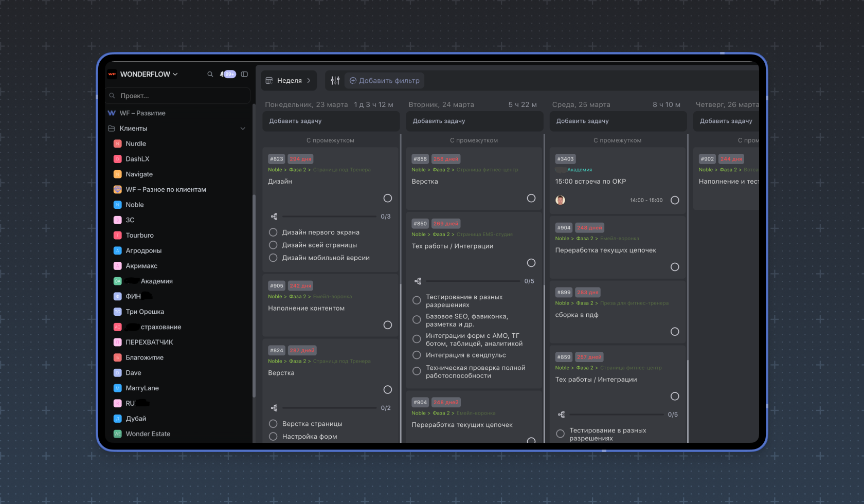Click subtask tree icon in Дизайн card
The height and width of the screenshot is (504, 864).
click(x=274, y=217)
